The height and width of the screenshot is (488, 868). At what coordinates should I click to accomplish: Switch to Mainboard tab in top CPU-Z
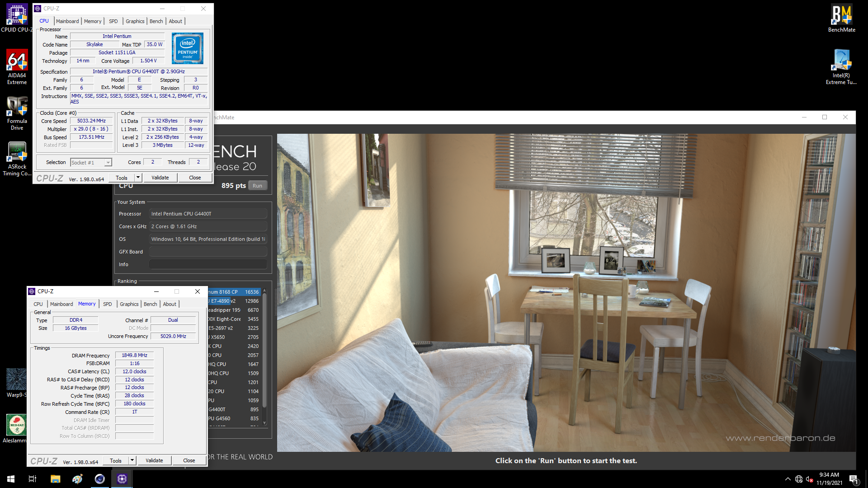(x=67, y=21)
